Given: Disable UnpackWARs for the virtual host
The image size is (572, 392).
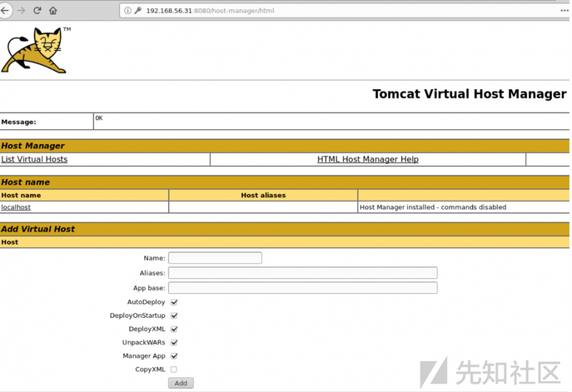Looking at the screenshot, I should tap(174, 342).
